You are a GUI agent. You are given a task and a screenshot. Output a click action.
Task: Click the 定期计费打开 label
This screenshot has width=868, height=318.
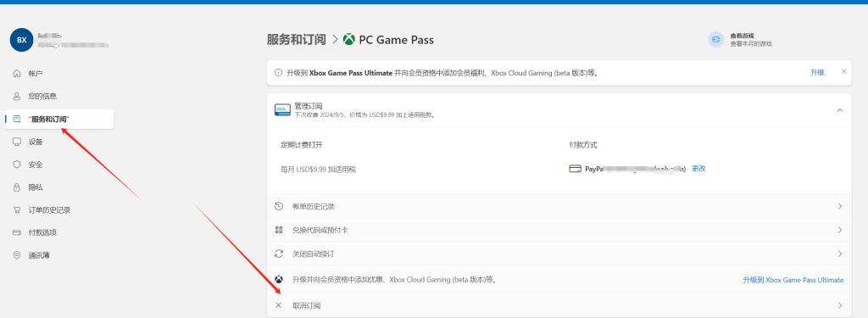[301, 145]
